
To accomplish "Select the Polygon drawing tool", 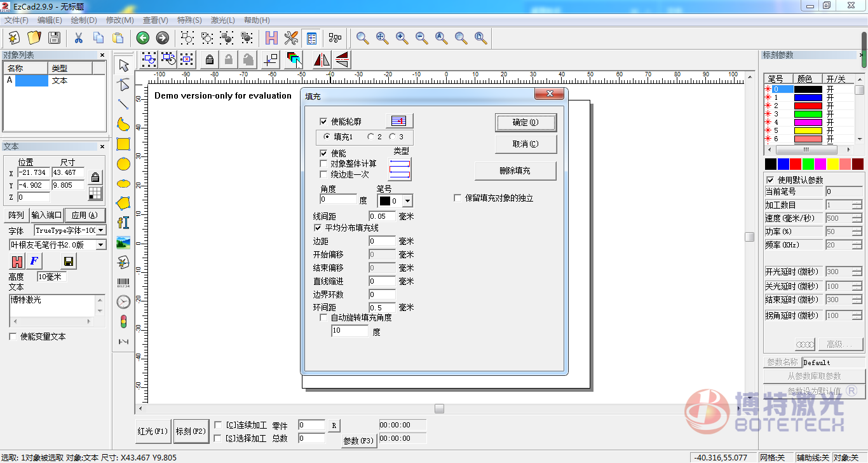I will tap(123, 203).
